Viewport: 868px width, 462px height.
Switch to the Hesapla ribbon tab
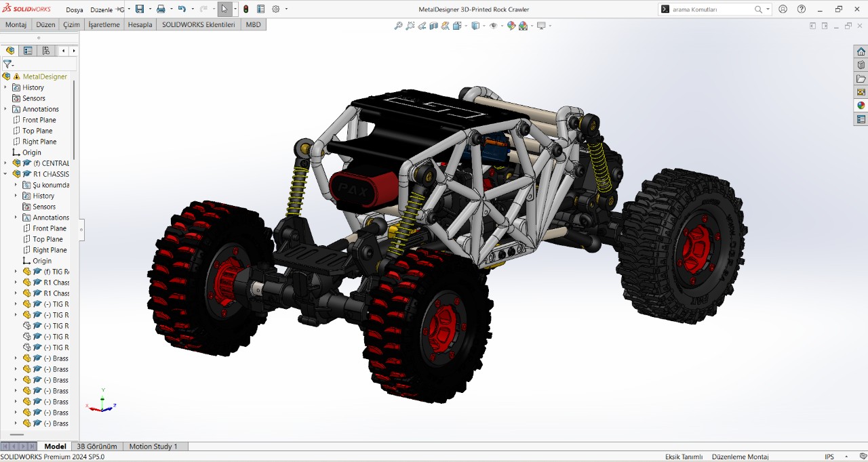pyautogui.click(x=140, y=24)
